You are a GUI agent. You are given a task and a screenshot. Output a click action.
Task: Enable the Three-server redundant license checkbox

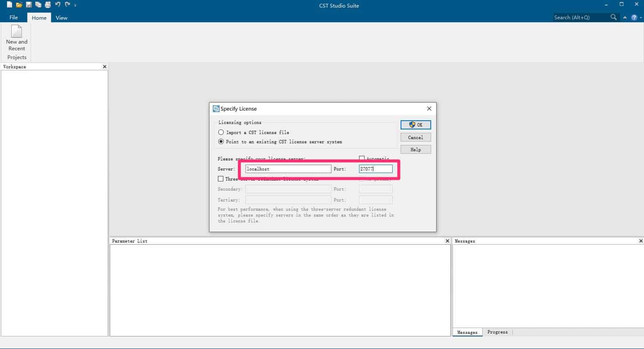point(221,179)
